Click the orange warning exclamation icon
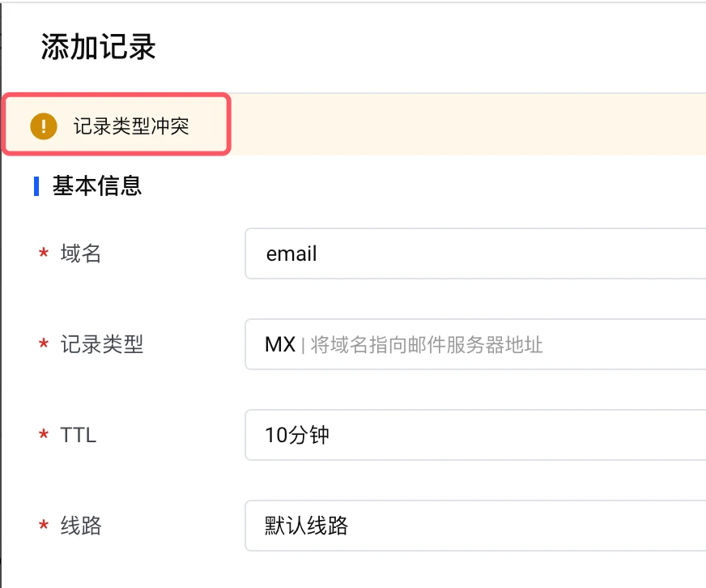 (x=44, y=126)
